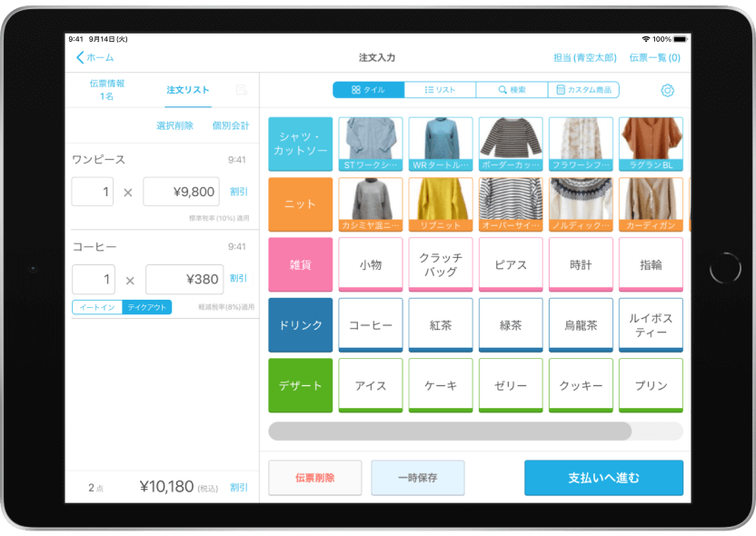Click the horizontal product scrollbar
This screenshot has width=756, height=536.
[x=450, y=431]
